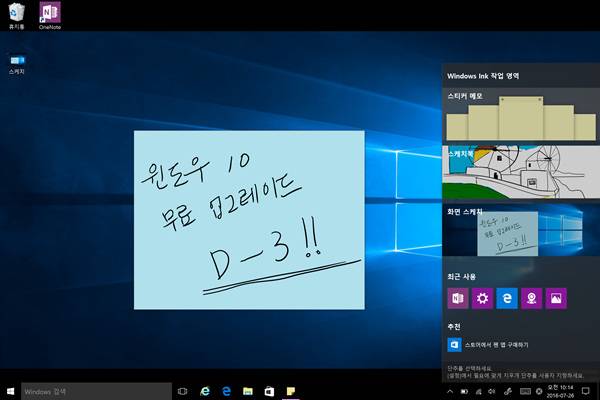Launch the webcam app from recently used
This screenshot has height=400, width=600.
[x=531, y=298]
